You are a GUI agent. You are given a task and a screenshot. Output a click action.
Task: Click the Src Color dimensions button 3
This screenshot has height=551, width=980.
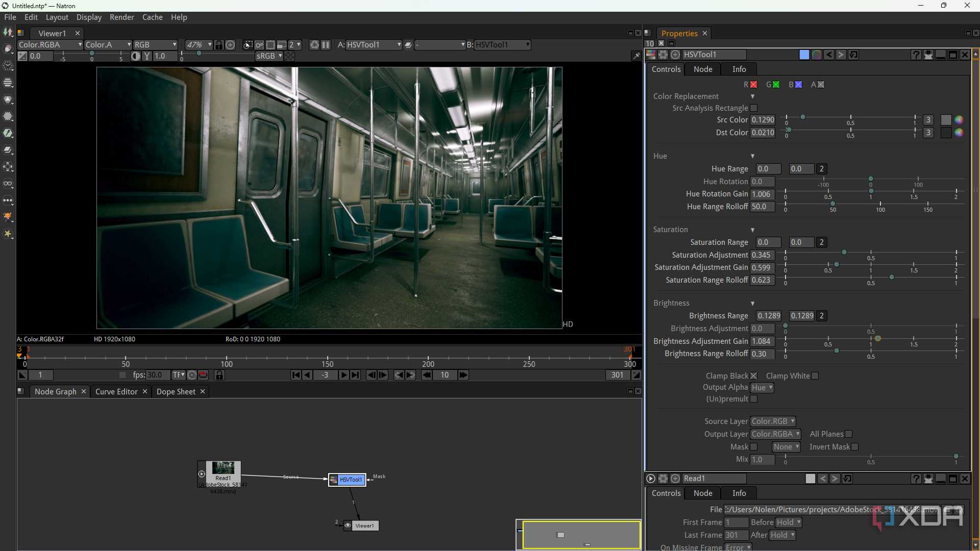click(928, 120)
